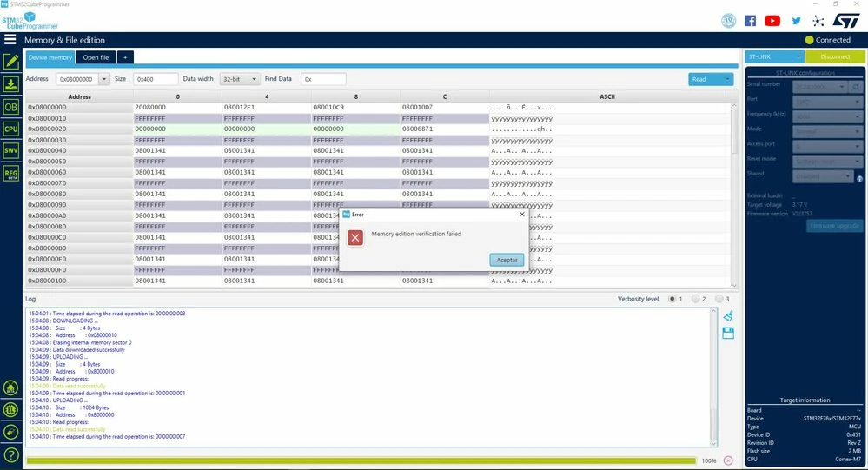This screenshot has height=470, width=868.
Task: Select address row 0x08000040
Action: tap(80, 150)
